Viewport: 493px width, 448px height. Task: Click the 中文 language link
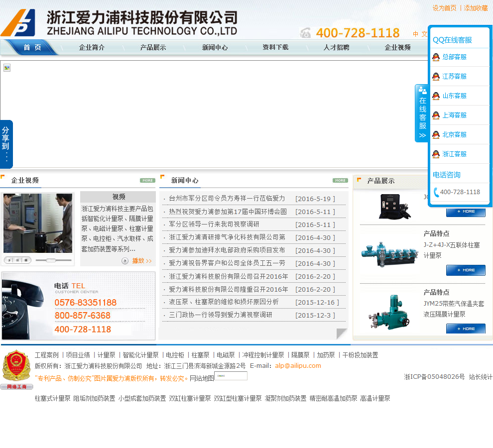[420, 34]
